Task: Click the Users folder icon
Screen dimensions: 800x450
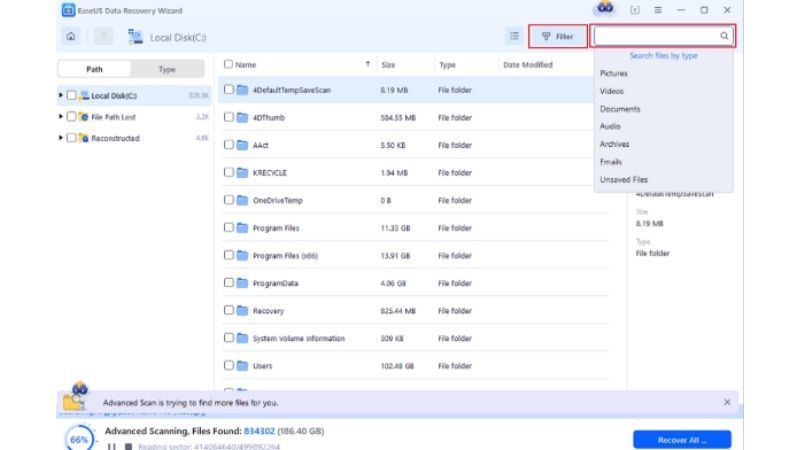Action: (x=242, y=365)
